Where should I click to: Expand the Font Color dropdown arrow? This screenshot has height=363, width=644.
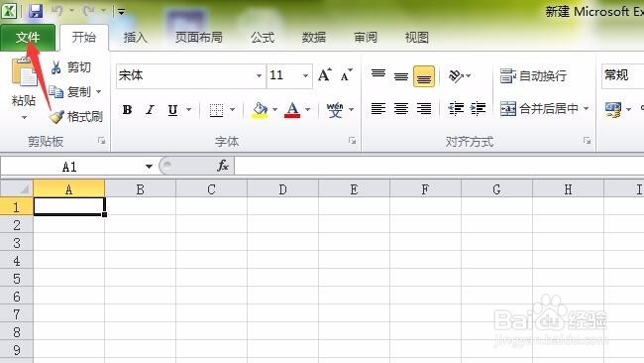[x=307, y=109]
